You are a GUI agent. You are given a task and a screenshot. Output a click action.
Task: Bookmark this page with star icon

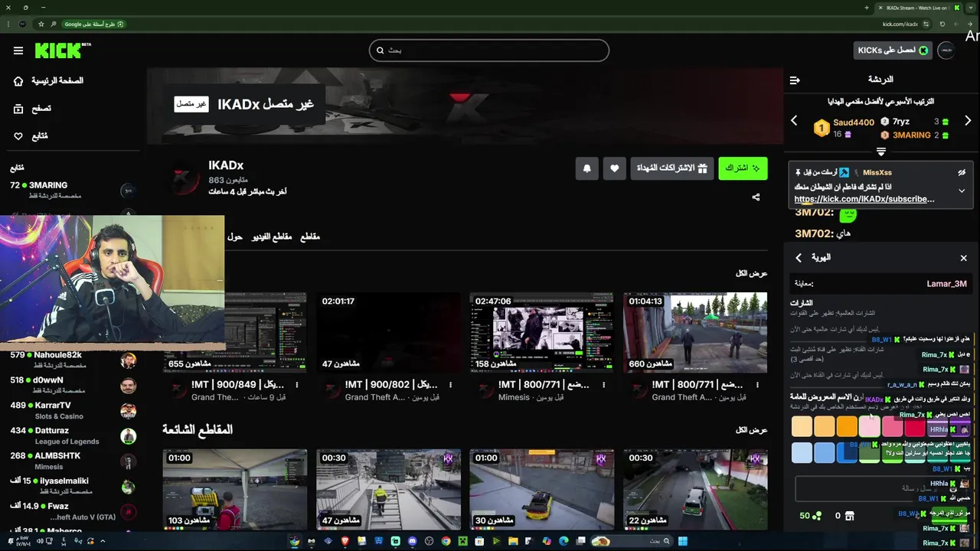tap(41, 24)
